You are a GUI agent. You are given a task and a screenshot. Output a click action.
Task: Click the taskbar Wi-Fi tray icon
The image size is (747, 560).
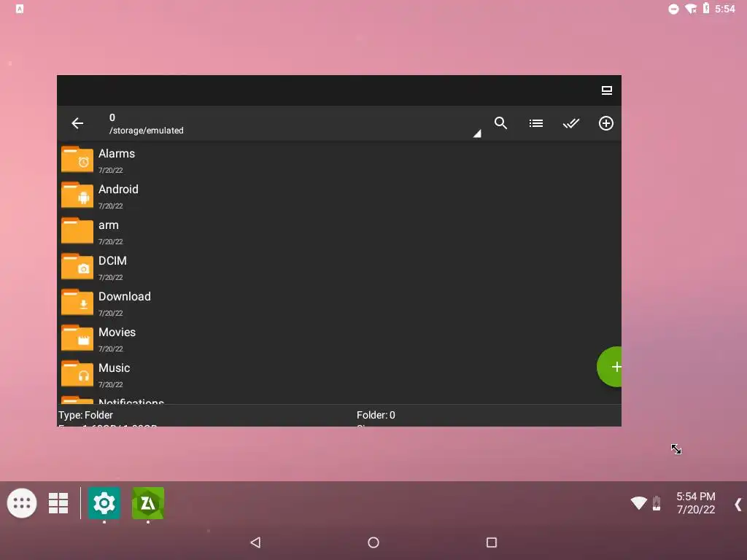[x=639, y=503]
